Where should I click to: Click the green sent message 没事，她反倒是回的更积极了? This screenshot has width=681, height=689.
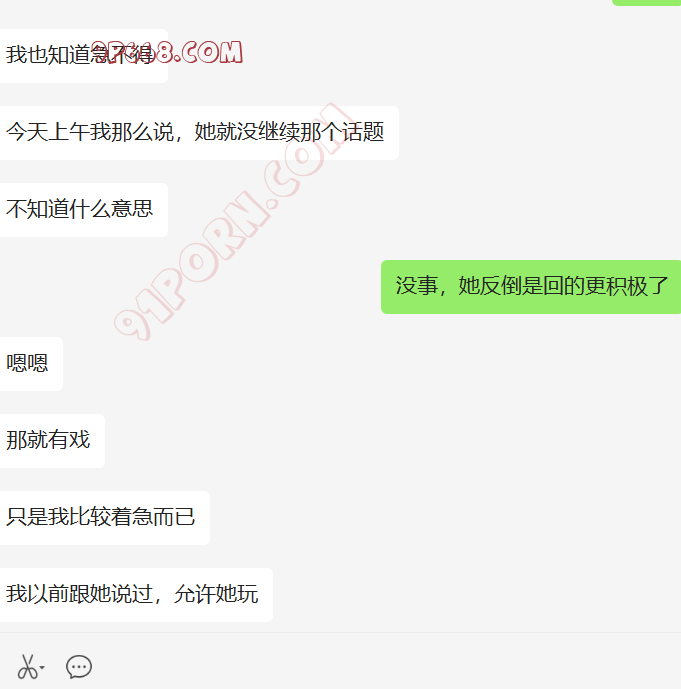pyautogui.click(x=531, y=286)
